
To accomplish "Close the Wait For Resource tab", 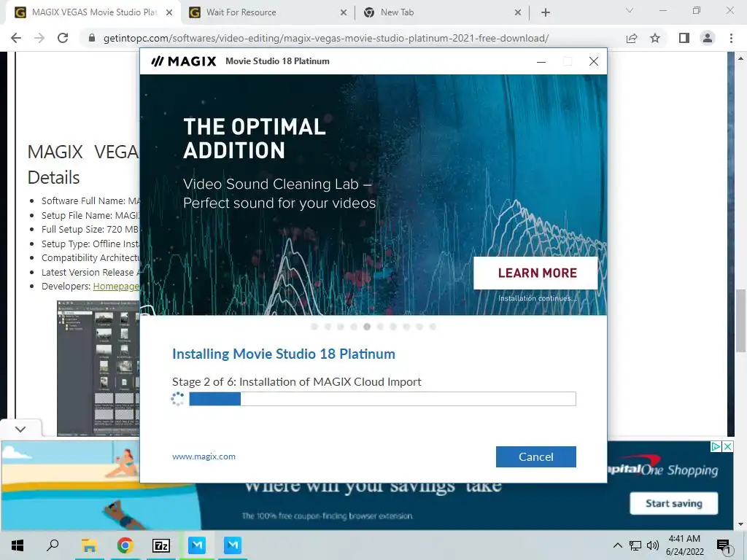I will point(344,13).
